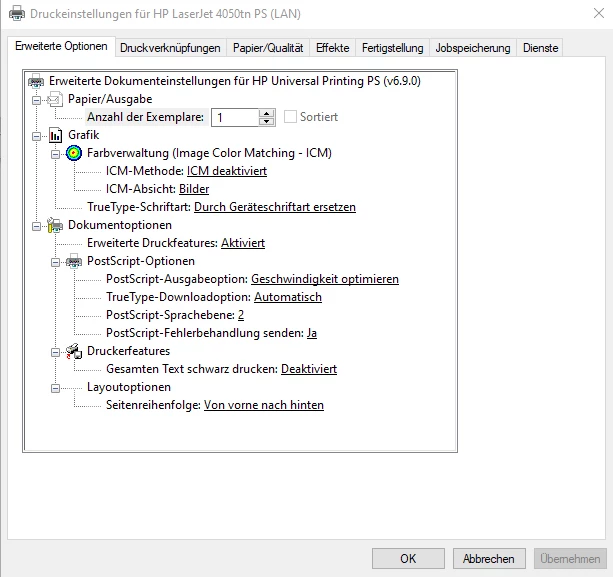Screen dimensions: 613x577
Task: Collapse the PostScript-Optionen tree node
Action: click(56, 262)
